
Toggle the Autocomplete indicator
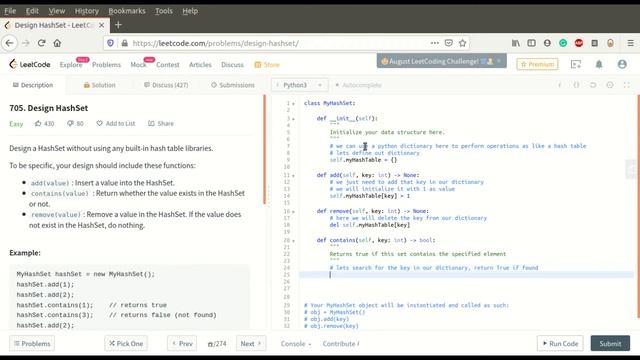point(358,85)
